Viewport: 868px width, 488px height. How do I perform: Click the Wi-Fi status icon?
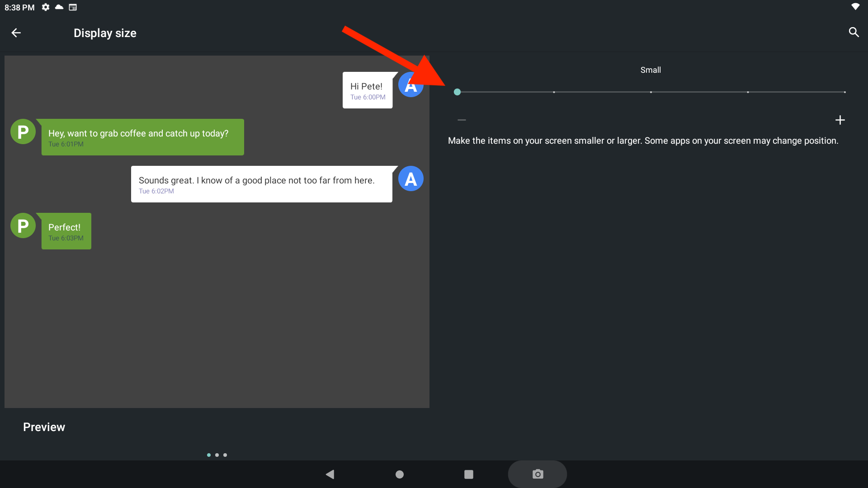(x=855, y=6)
